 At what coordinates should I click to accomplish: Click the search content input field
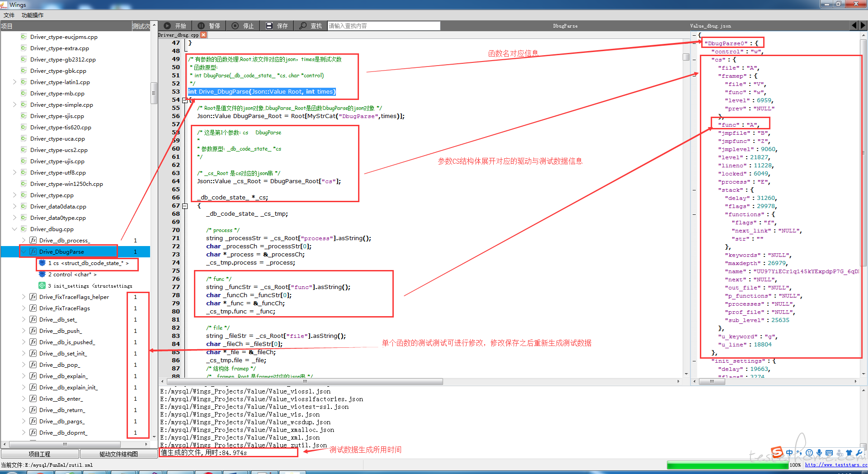point(384,26)
